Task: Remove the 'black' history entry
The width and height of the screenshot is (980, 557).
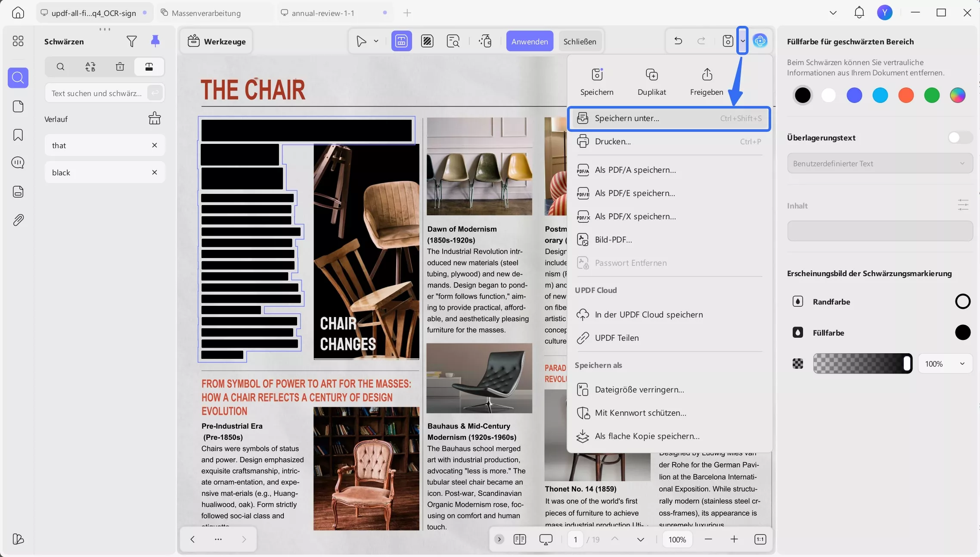Action: click(x=155, y=172)
